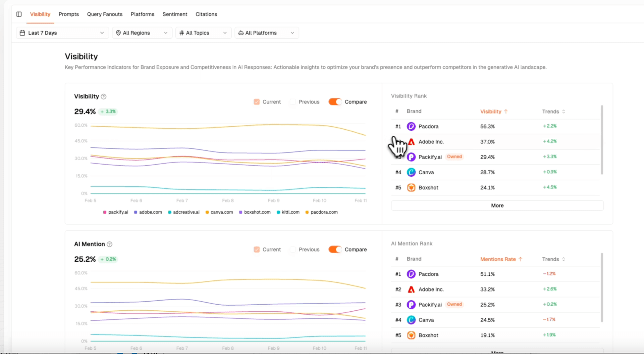Toggle packify.ai legend color swatch
644x354 pixels.
click(x=105, y=212)
